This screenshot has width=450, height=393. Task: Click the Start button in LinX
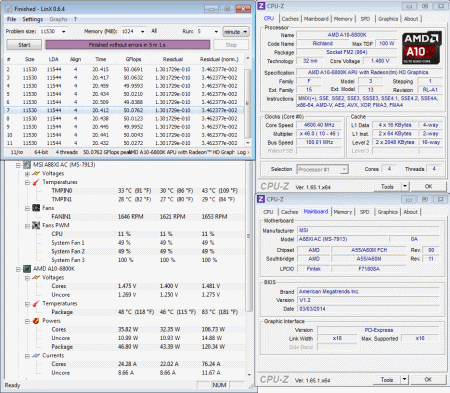point(24,45)
